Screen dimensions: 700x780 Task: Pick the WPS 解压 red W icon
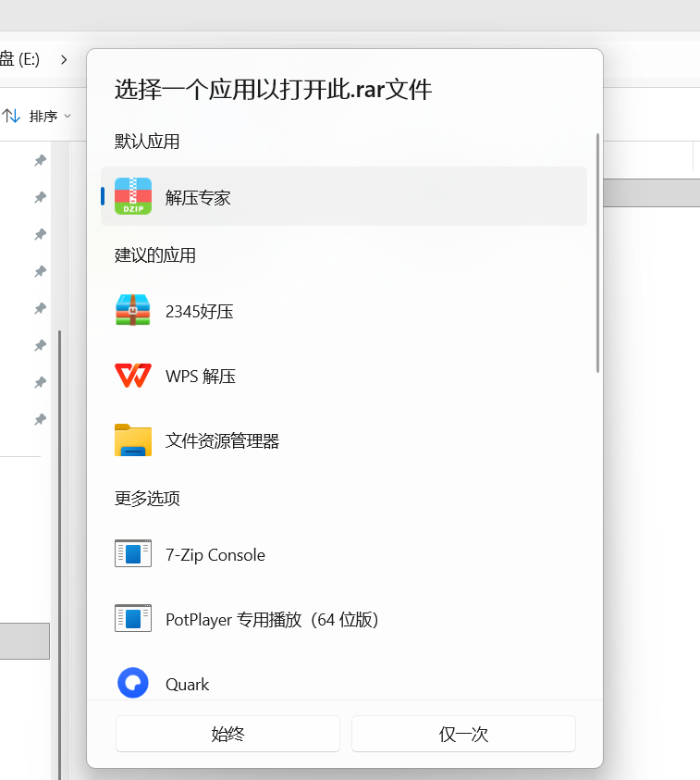click(133, 375)
